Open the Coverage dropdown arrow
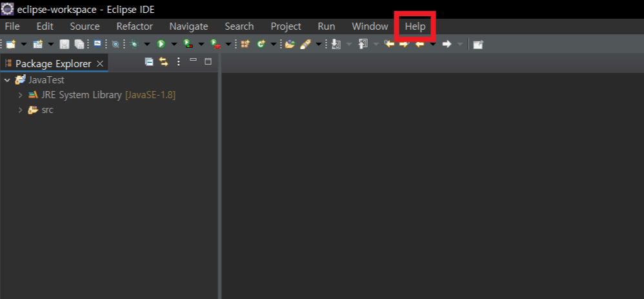This screenshot has height=299, width=644. tap(201, 44)
